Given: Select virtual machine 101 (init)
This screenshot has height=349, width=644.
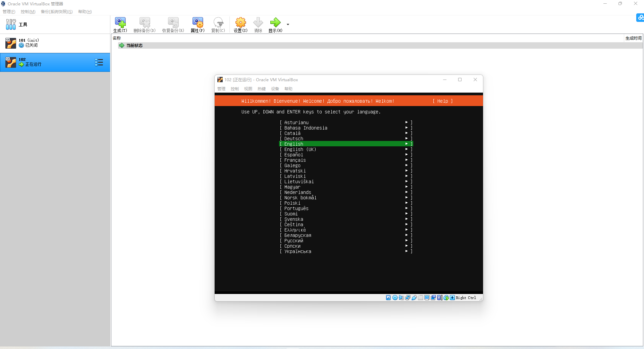Looking at the screenshot, I should 55,43.
